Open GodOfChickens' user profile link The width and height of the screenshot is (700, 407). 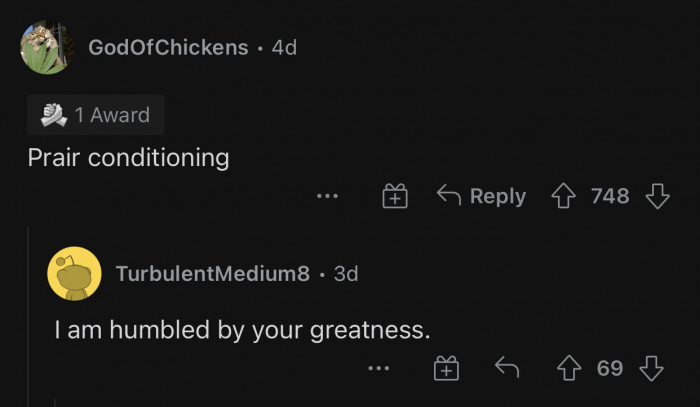click(x=168, y=47)
